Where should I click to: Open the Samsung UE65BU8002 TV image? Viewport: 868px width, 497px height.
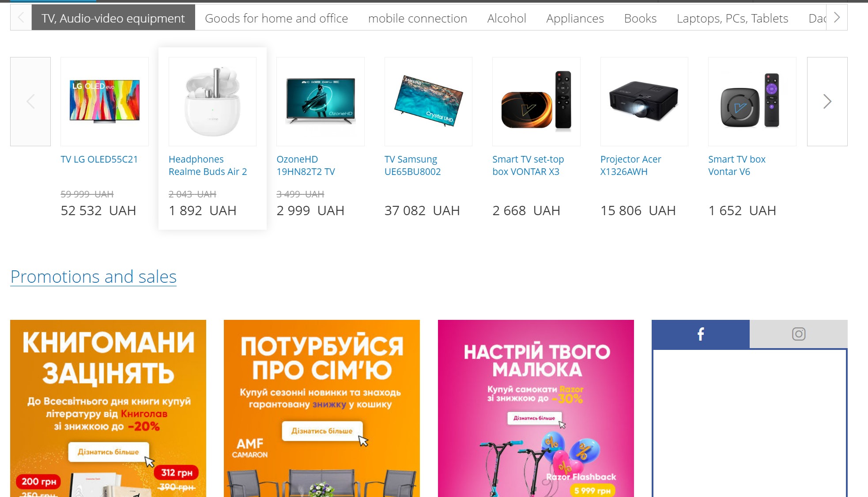428,102
